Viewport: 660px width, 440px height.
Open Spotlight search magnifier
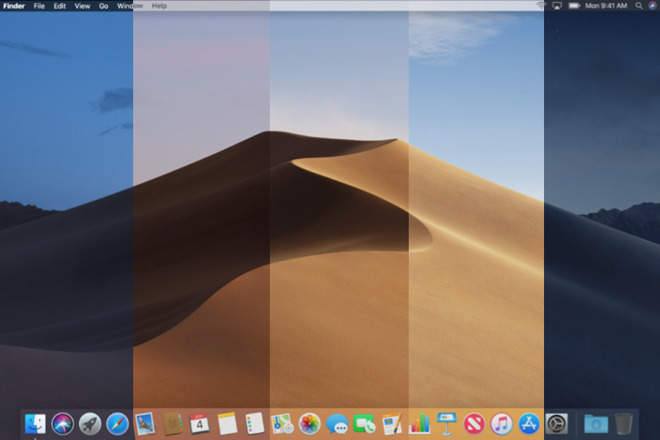639,5
